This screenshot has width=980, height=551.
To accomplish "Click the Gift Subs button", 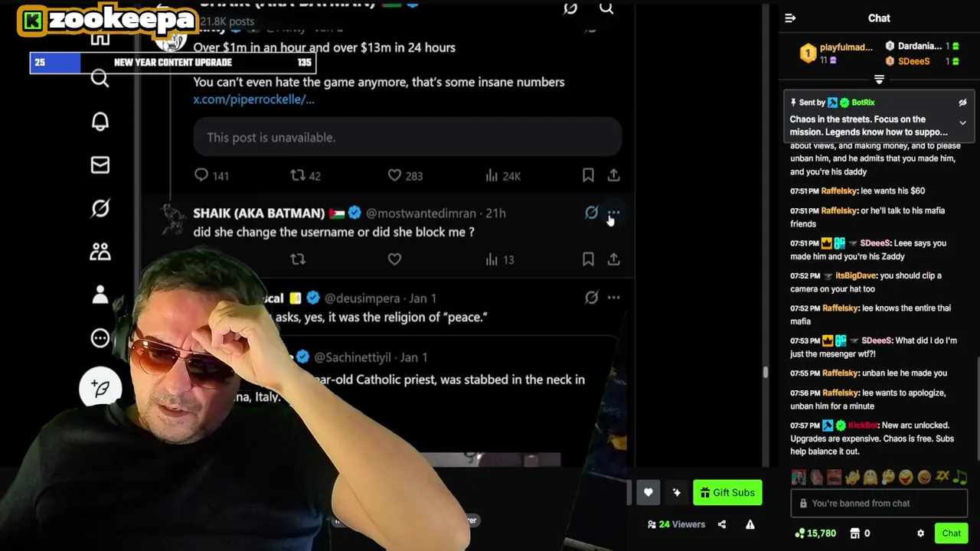I will coord(727,493).
